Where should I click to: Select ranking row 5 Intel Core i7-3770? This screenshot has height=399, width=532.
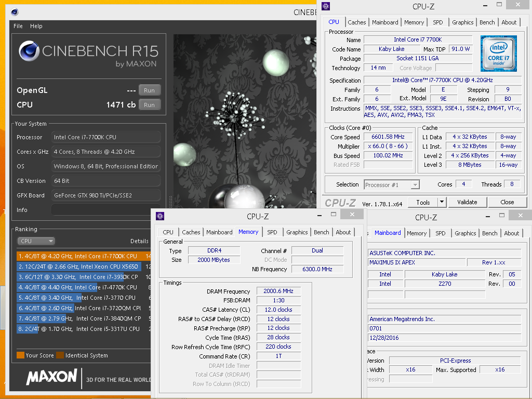[84, 298]
